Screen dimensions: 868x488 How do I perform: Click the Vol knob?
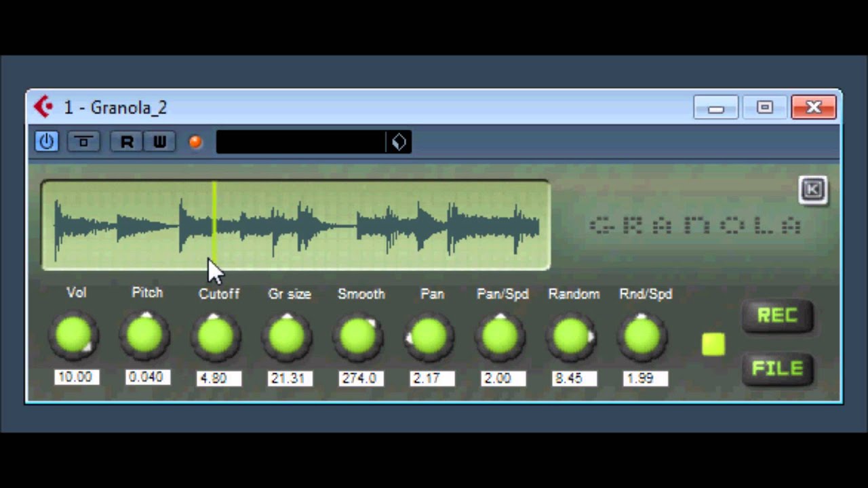[x=74, y=336]
